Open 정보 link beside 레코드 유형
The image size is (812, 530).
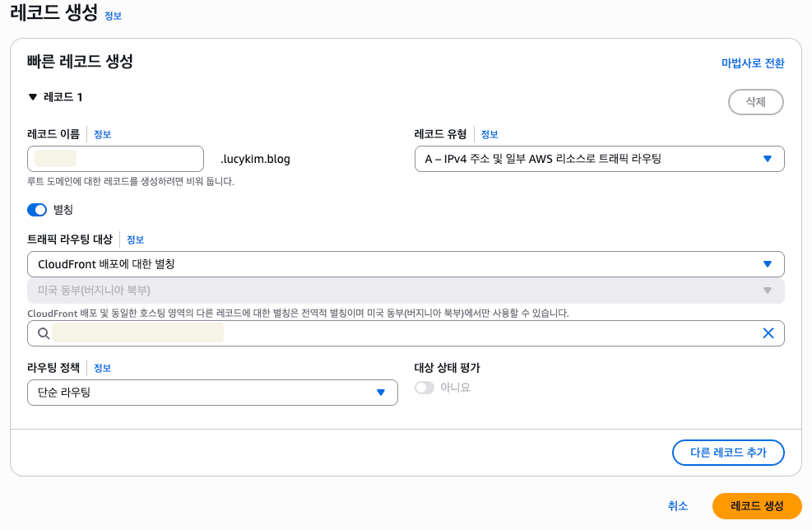[490, 134]
